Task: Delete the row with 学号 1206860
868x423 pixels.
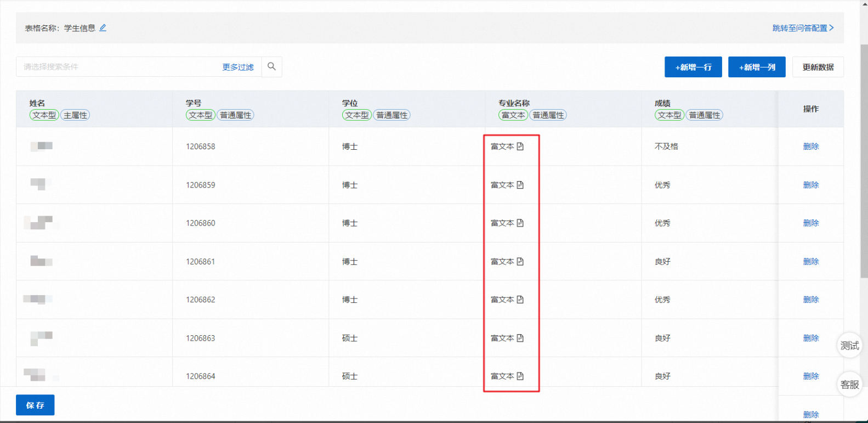Action: tap(811, 223)
